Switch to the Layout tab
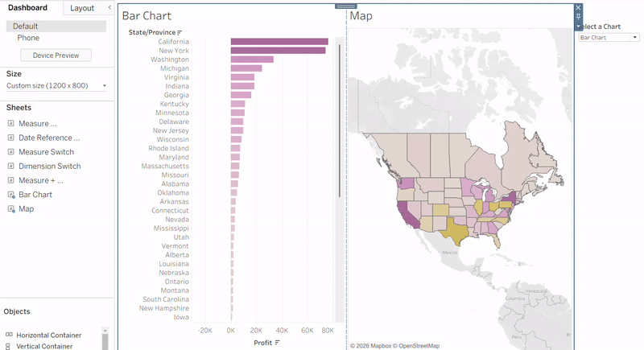Viewport: 644px width, 350px height. click(x=82, y=8)
